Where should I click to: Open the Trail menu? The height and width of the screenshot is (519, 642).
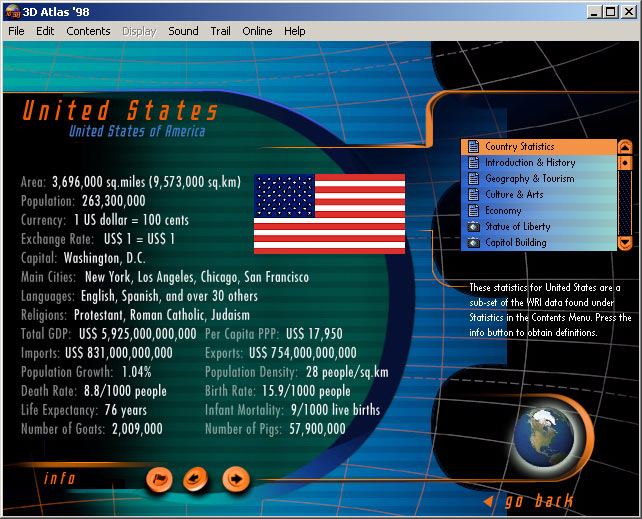click(x=221, y=31)
